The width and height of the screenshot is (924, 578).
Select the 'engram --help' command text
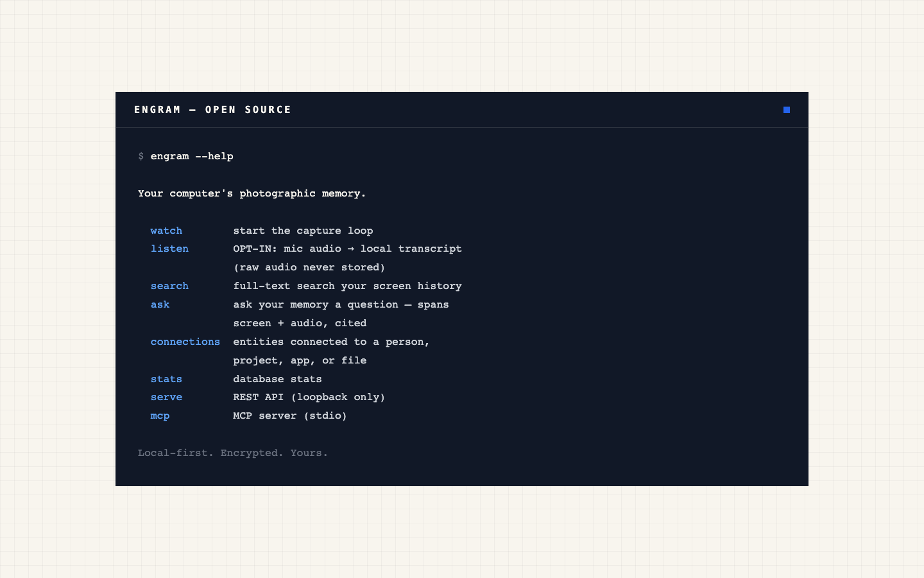(192, 156)
